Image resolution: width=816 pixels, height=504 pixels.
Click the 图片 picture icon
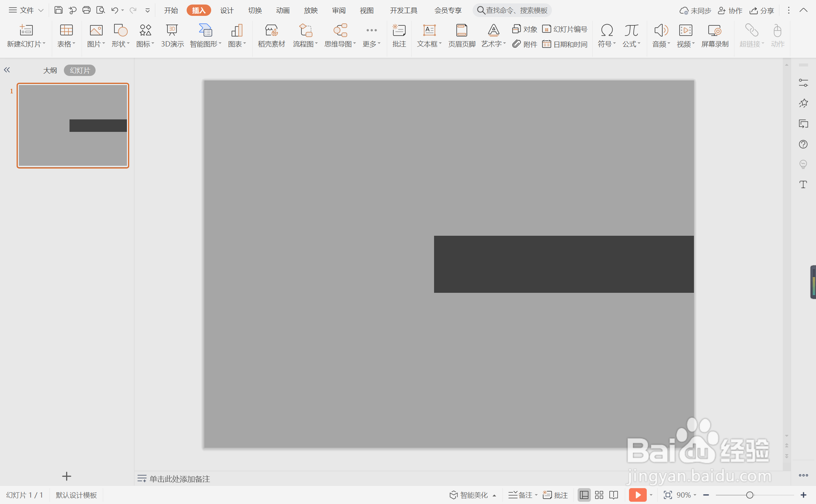click(x=96, y=30)
